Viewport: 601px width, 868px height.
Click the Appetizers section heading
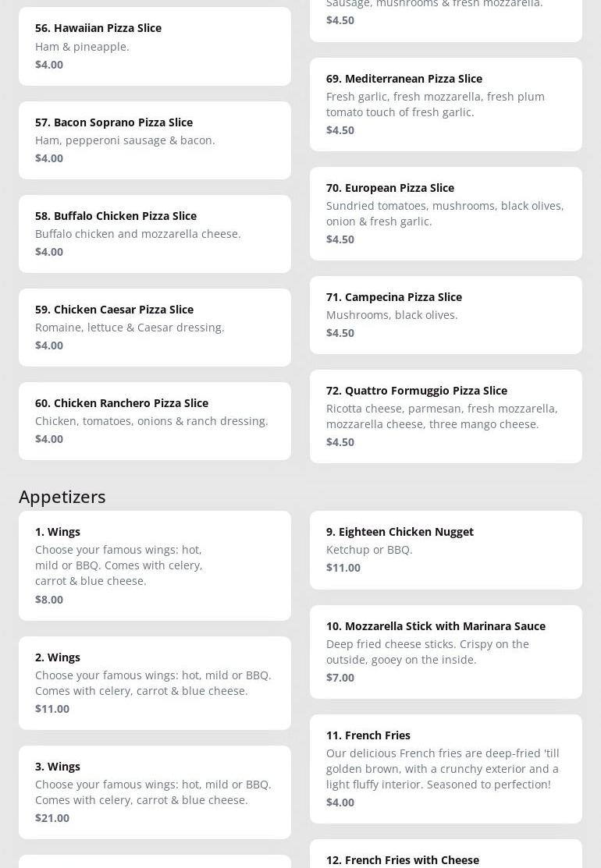pos(62,496)
